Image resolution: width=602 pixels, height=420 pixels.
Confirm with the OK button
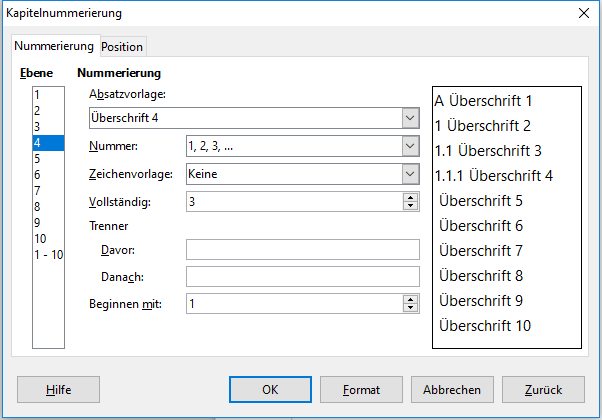tap(270, 390)
